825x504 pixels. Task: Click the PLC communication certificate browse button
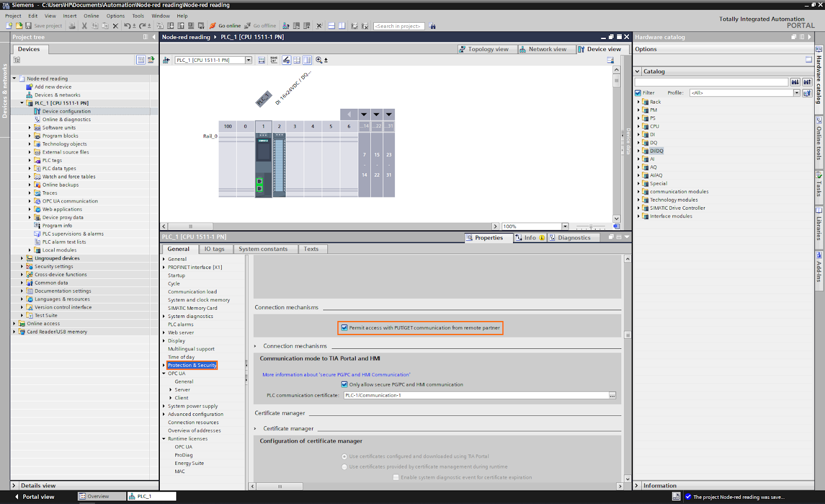(613, 395)
